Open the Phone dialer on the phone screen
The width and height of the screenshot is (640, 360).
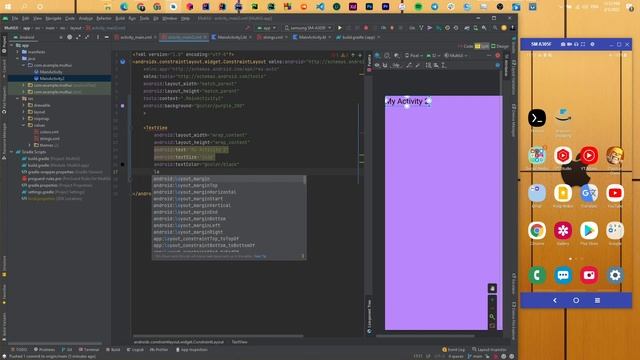pos(537,275)
